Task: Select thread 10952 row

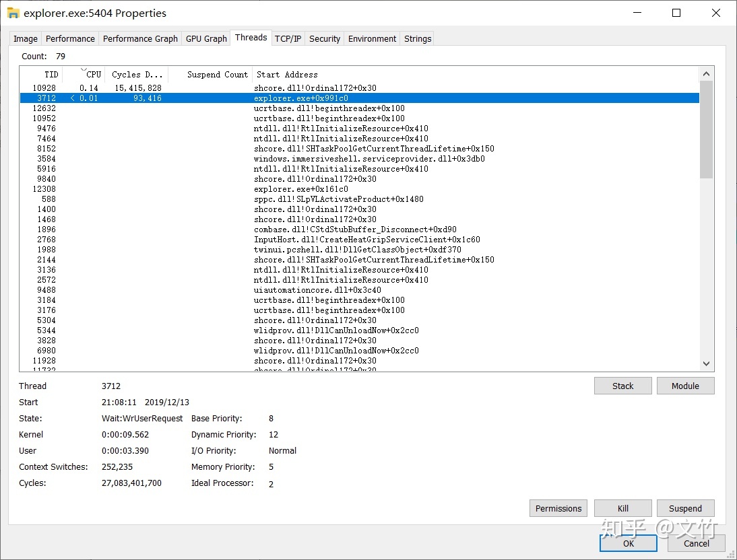Action: pyautogui.click(x=360, y=118)
